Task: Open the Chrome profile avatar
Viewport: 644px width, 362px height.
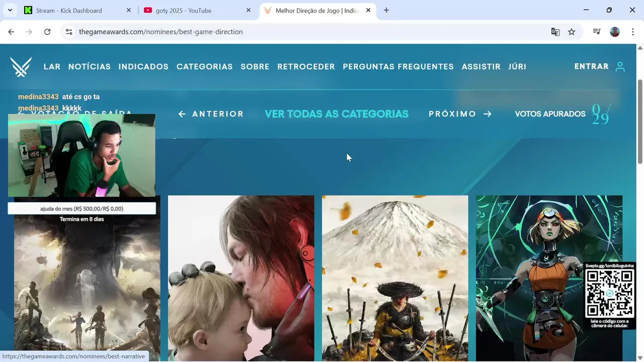Action: (615, 32)
